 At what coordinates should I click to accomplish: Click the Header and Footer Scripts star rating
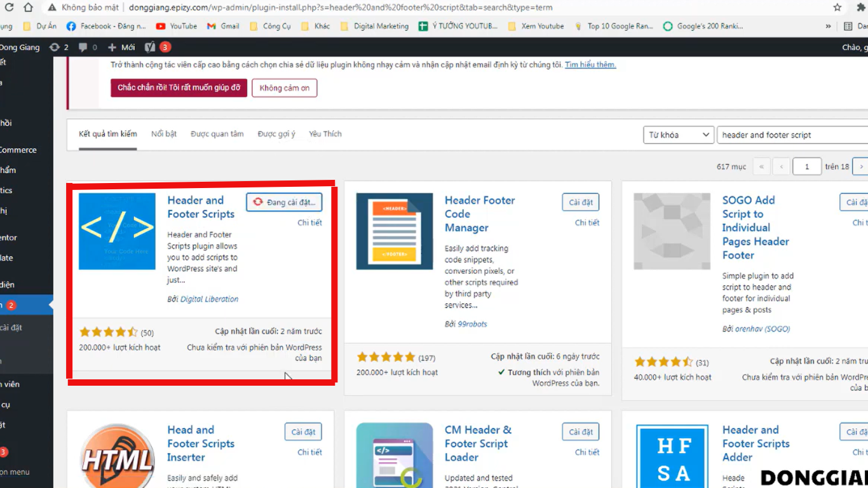click(x=109, y=332)
